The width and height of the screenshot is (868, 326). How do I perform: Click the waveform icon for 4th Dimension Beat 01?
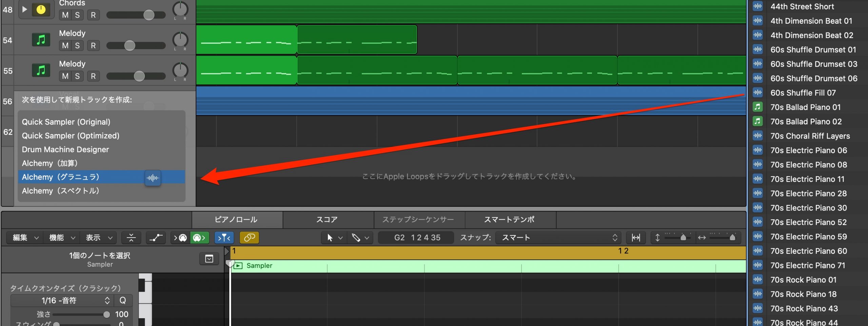pyautogui.click(x=757, y=21)
